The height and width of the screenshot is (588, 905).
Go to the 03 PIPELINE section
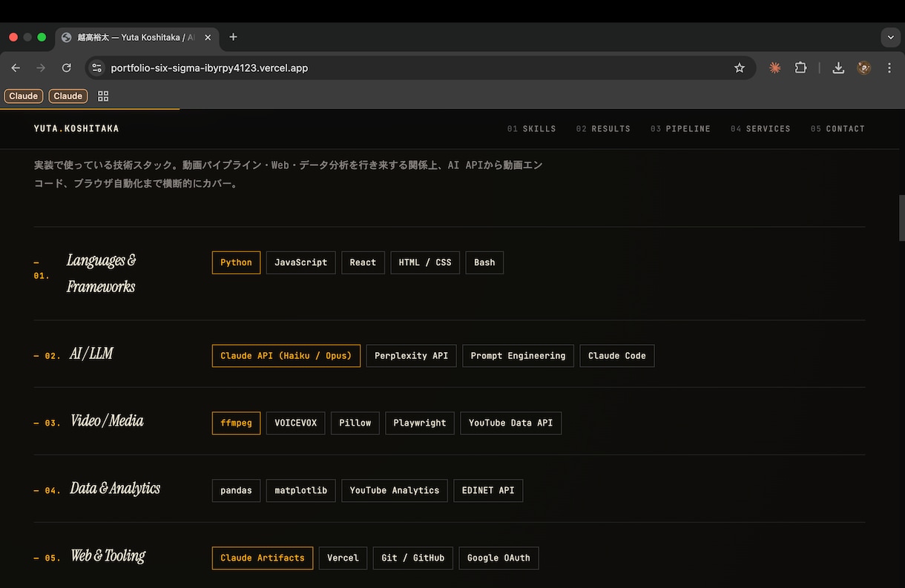tap(680, 128)
